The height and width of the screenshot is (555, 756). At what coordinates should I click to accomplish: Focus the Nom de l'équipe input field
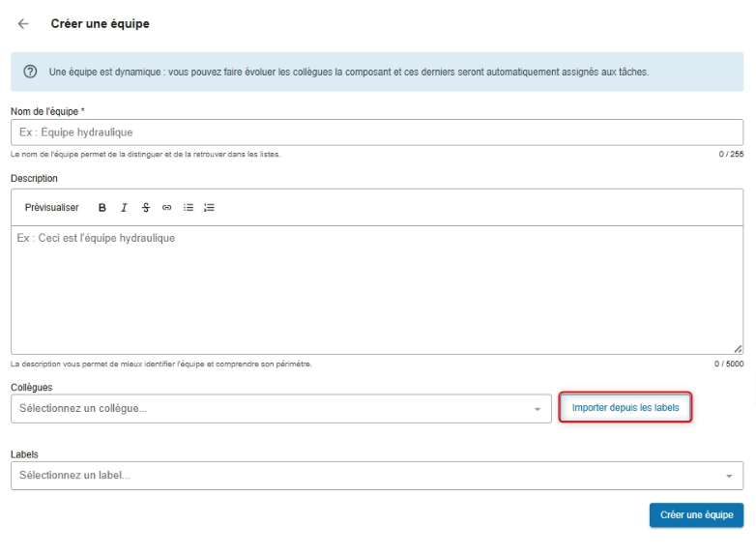(377, 132)
